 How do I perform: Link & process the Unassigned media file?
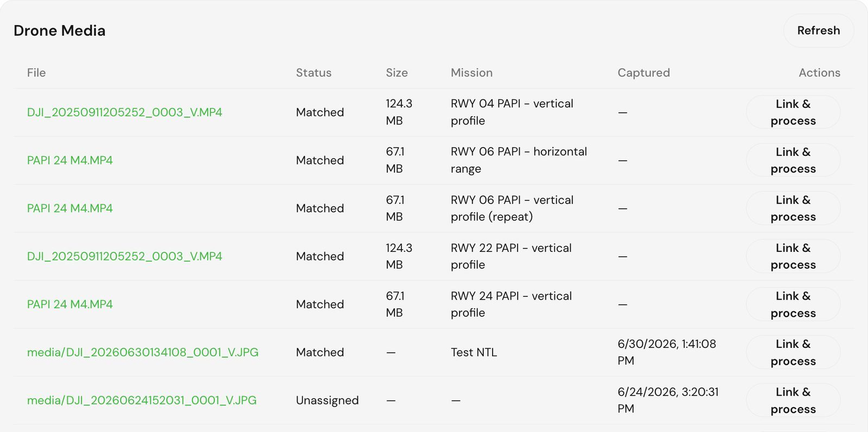(x=793, y=401)
